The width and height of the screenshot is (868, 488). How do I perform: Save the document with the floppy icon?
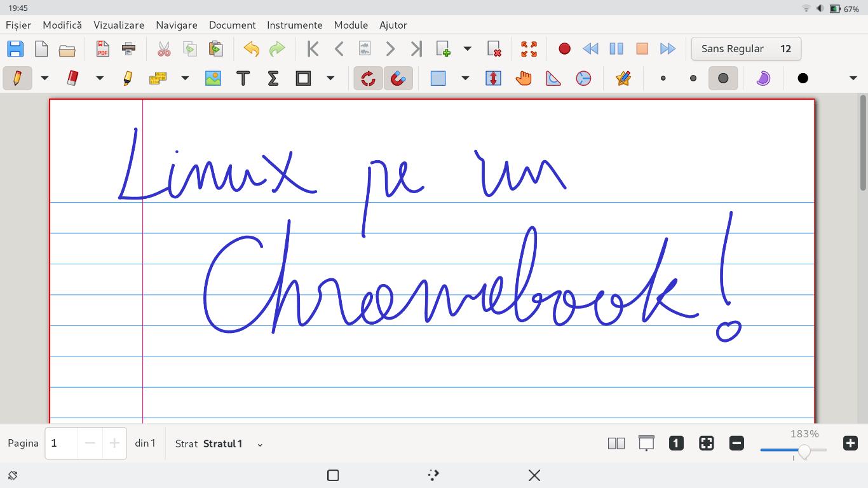[15, 49]
